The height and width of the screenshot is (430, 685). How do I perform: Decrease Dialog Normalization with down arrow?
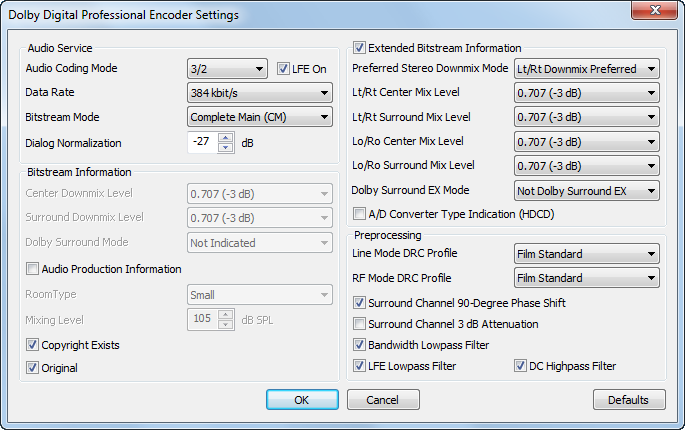(225, 148)
